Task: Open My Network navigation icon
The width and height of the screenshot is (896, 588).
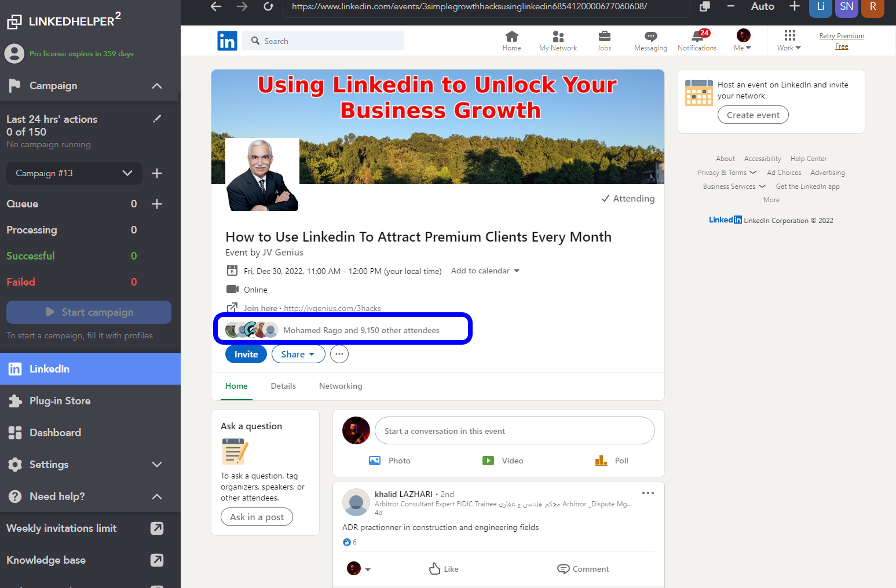Action: [558, 41]
